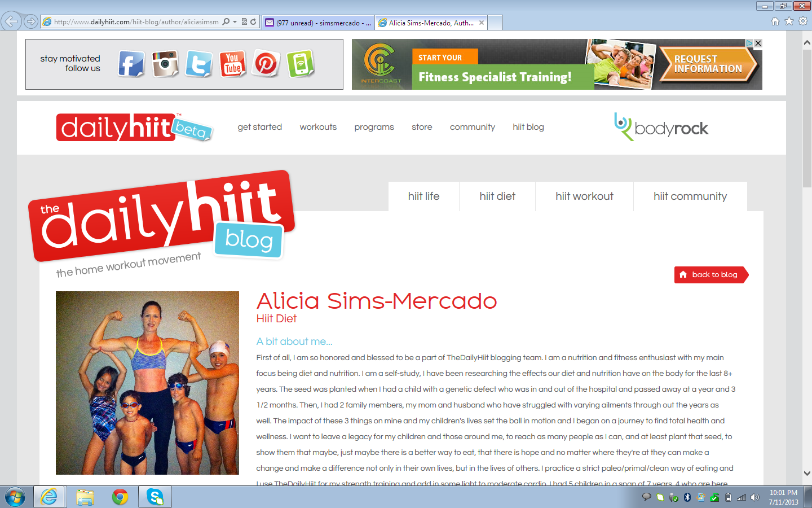Switch to the 'hiit diet' tab

pos(497,196)
